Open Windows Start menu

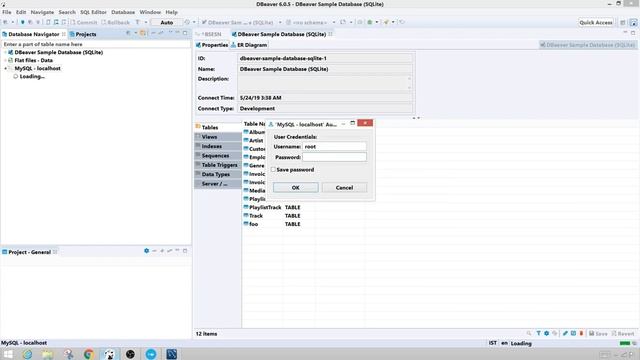click(8, 354)
